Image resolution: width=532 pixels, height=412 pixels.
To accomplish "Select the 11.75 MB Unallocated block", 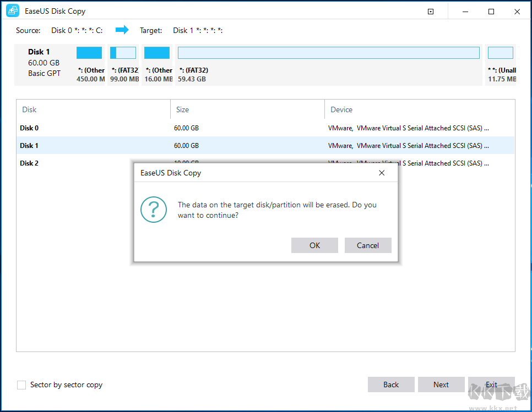I will click(500, 52).
